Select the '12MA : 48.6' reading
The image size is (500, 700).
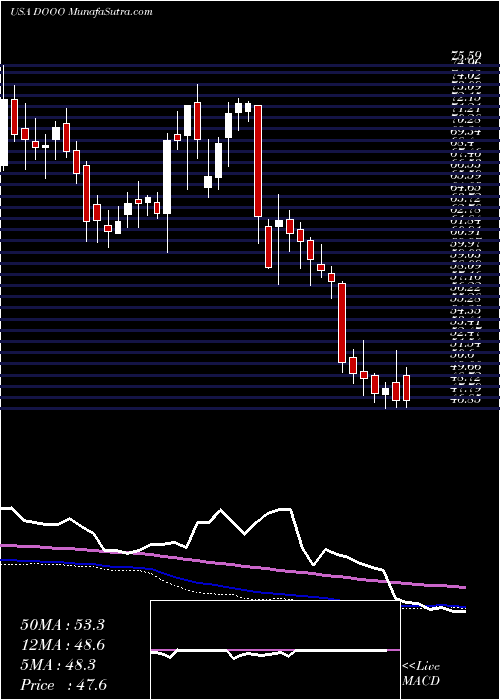[x=62, y=645]
